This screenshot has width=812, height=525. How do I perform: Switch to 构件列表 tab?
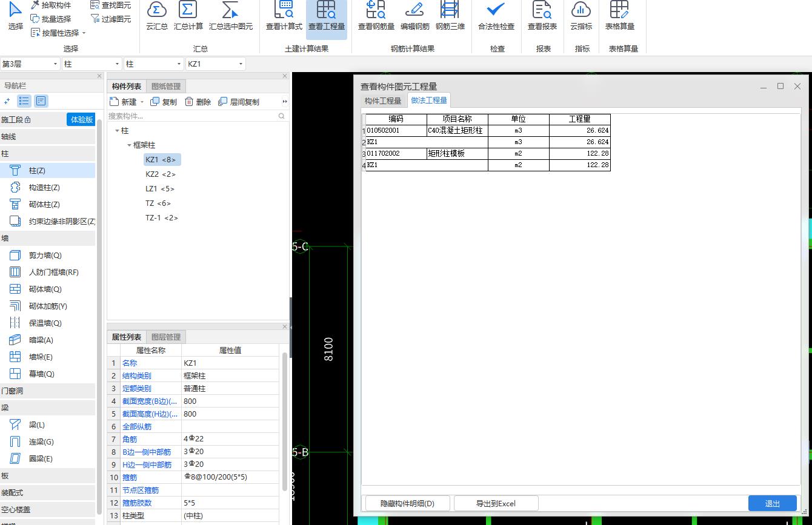[x=127, y=87]
